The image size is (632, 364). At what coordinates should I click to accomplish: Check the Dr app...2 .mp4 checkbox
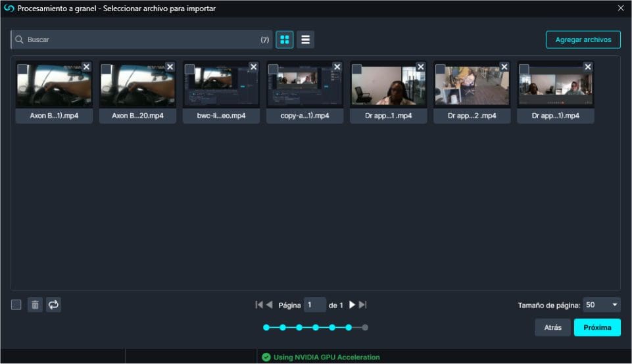tap(440, 69)
